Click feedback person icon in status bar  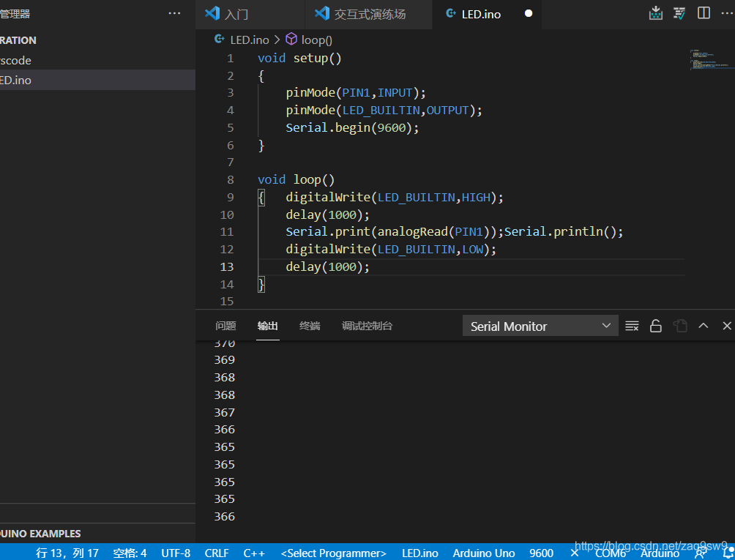[x=701, y=553]
